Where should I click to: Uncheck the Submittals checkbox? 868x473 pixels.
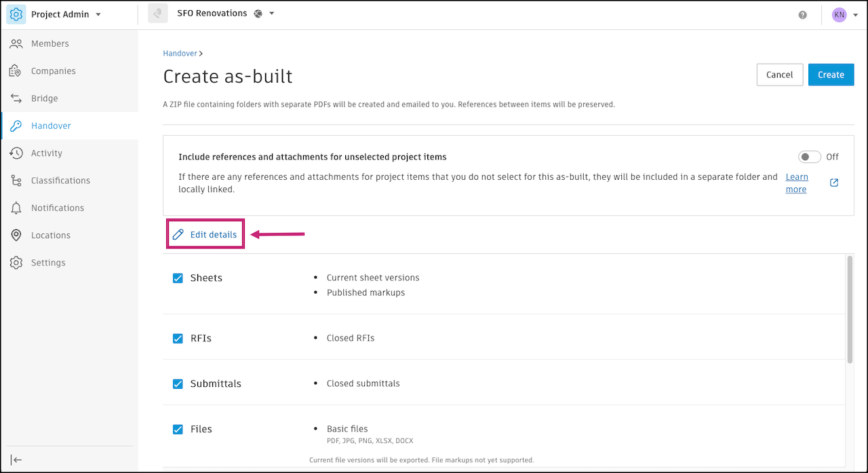(178, 383)
